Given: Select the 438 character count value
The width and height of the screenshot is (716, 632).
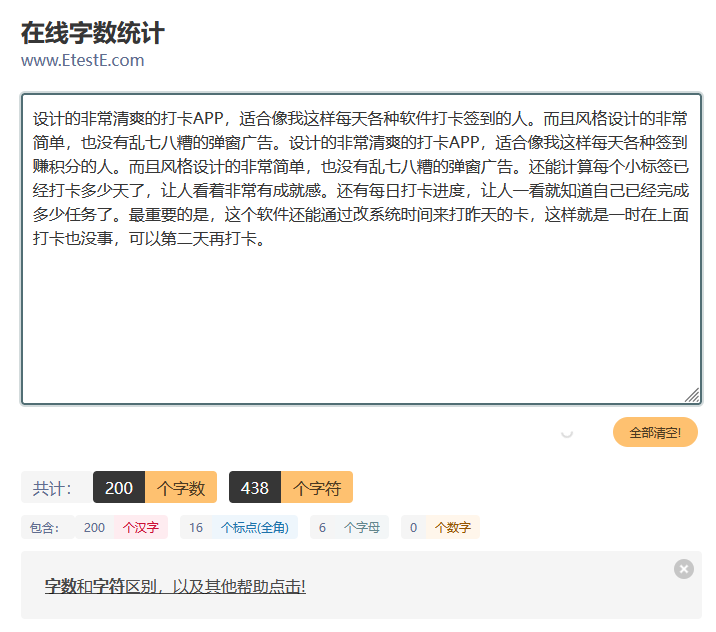Looking at the screenshot, I should (255, 487).
